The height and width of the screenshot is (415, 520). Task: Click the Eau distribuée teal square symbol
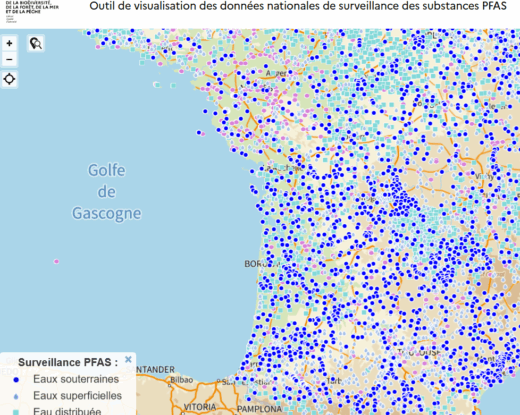point(16,412)
